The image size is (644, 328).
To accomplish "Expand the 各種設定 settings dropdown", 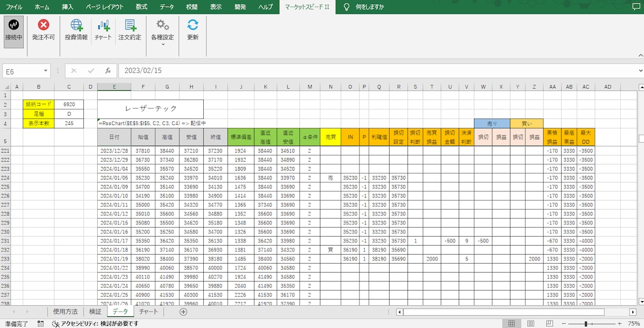I will point(163,32).
